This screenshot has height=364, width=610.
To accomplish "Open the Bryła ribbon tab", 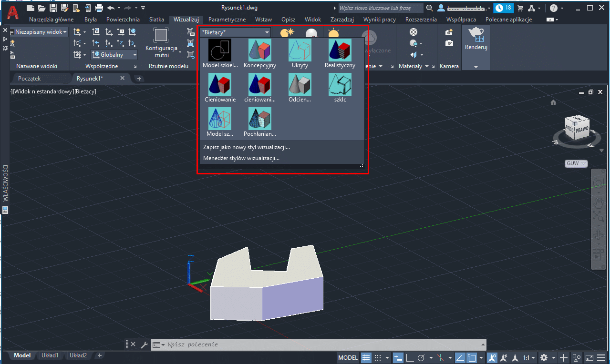I will (x=90, y=20).
